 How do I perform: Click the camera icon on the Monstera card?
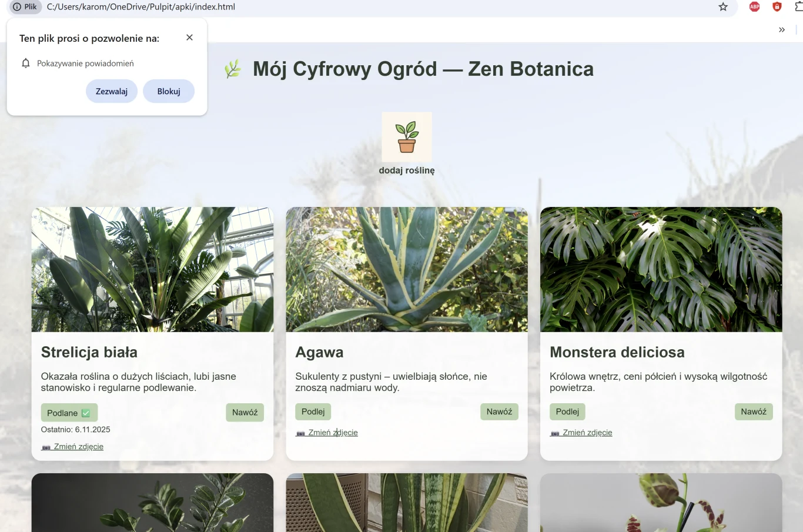tap(554, 432)
